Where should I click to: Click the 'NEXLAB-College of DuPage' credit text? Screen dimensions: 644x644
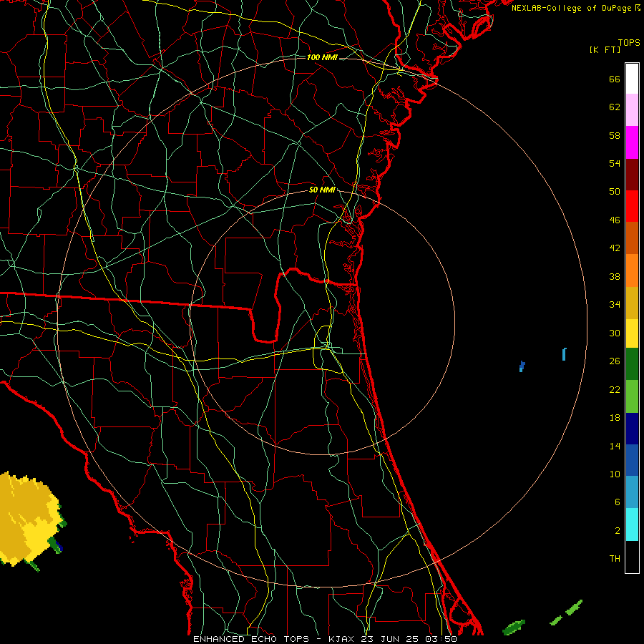[x=572, y=8]
